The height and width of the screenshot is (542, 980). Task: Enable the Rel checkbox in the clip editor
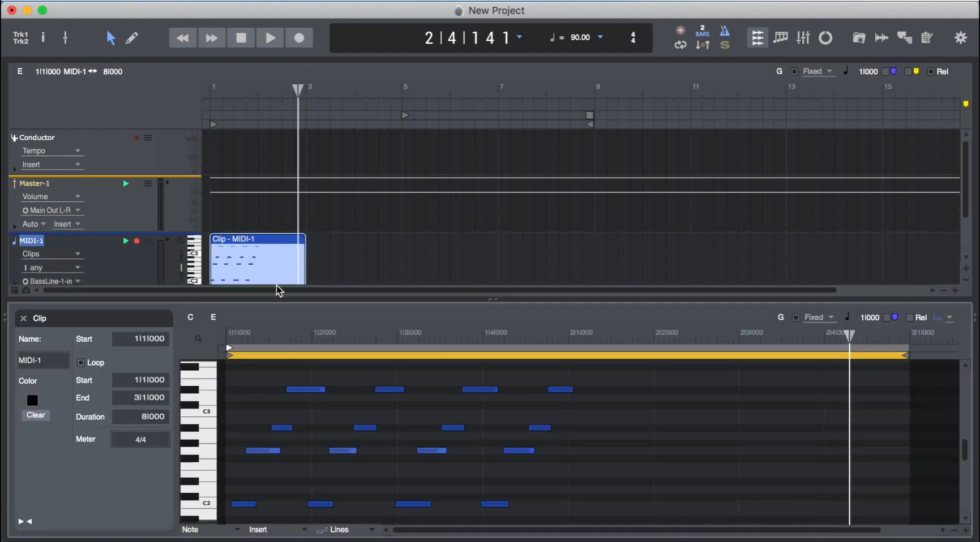[910, 318]
